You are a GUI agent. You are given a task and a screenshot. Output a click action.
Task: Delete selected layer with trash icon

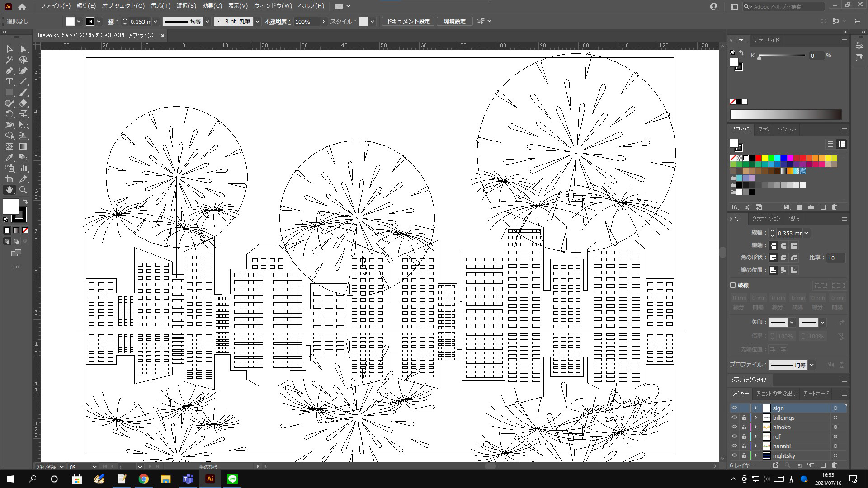tap(835, 465)
